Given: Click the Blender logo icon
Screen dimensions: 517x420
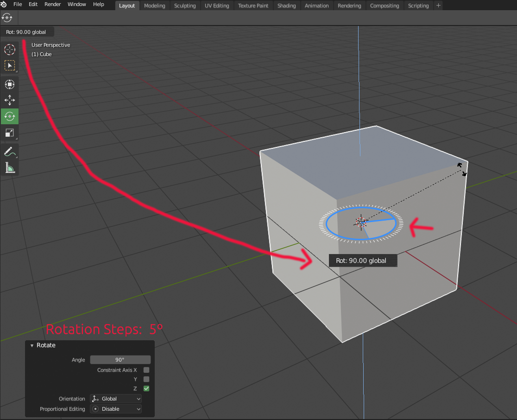Looking at the screenshot, I should [x=4, y=4].
